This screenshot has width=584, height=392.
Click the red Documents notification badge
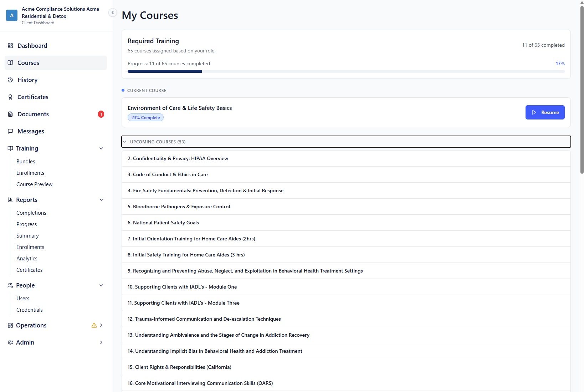coord(101,114)
